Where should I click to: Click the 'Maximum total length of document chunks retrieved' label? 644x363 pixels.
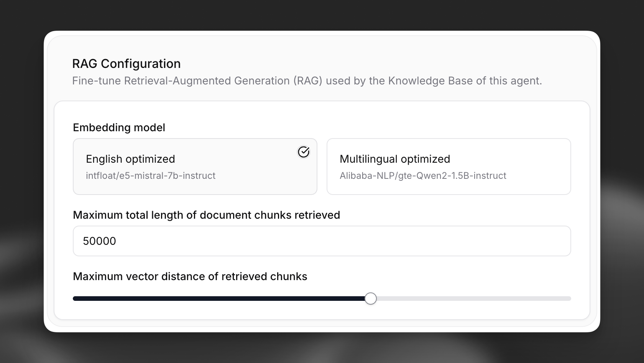click(x=207, y=215)
